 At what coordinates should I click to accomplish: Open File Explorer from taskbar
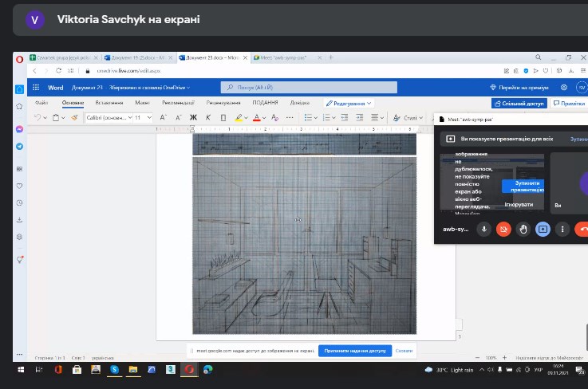click(132, 370)
